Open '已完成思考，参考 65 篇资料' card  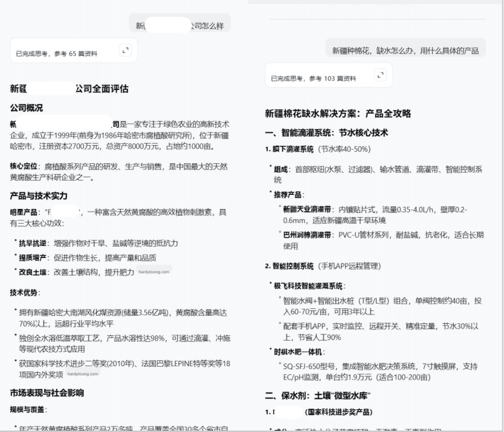74,50
